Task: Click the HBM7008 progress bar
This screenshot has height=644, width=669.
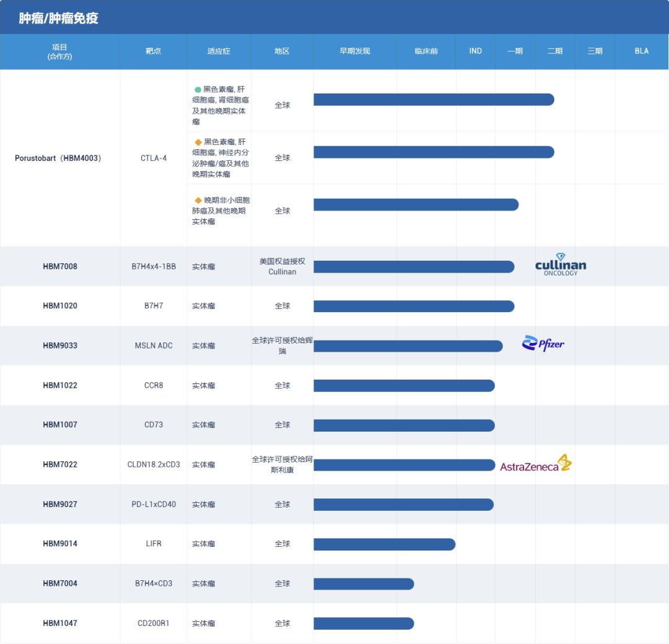Action: pyautogui.click(x=414, y=267)
